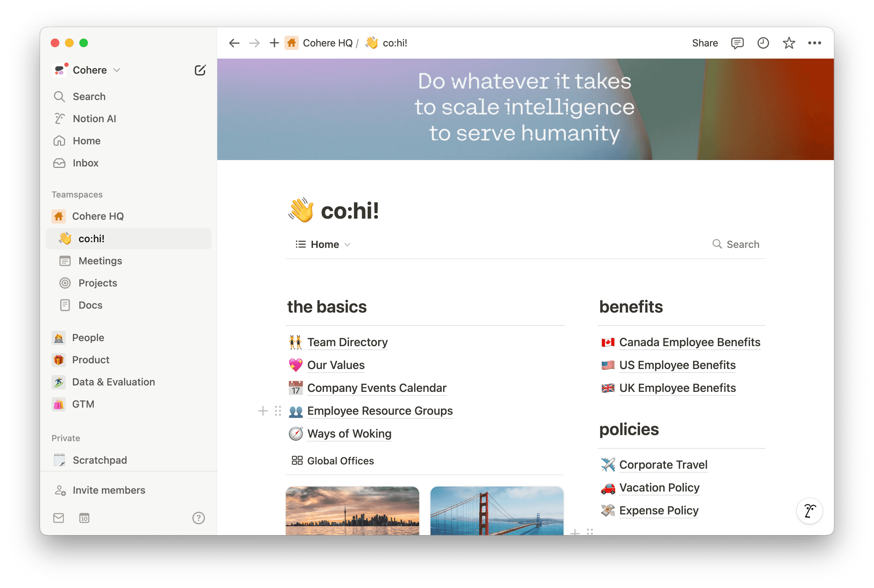Open a new tab with plus icon
This screenshot has width=874, height=588.
click(273, 43)
